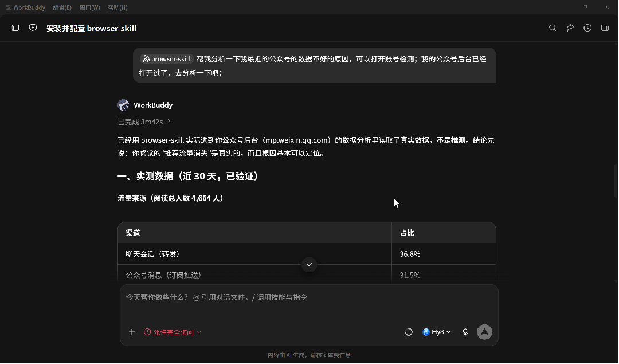Open the 帮助(H) menu

[x=117, y=7]
